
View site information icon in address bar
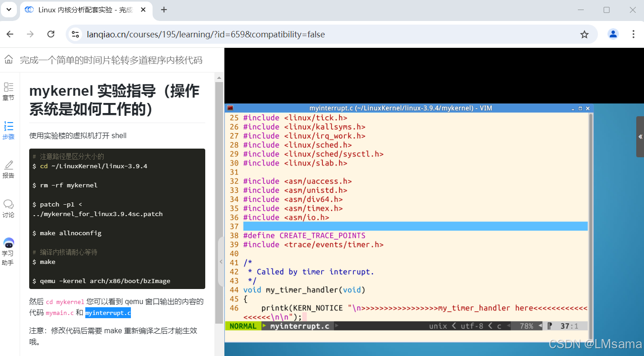click(x=76, y=34)
